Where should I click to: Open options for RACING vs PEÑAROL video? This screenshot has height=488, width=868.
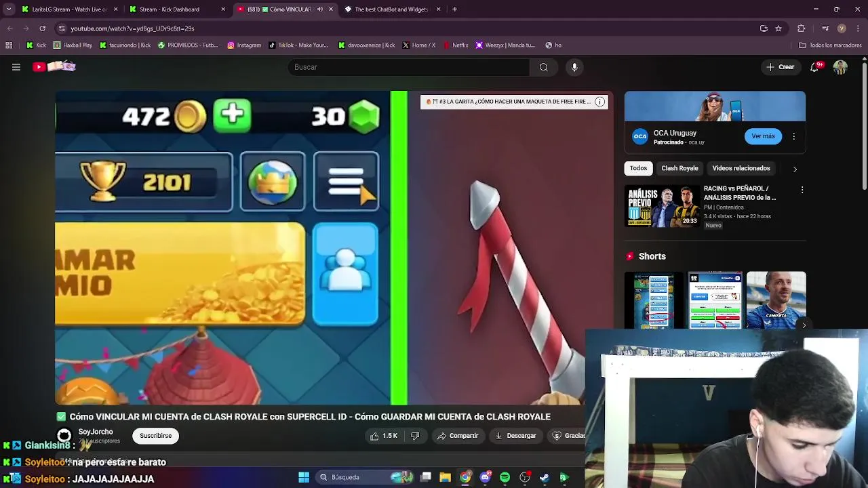click(802, 190)
